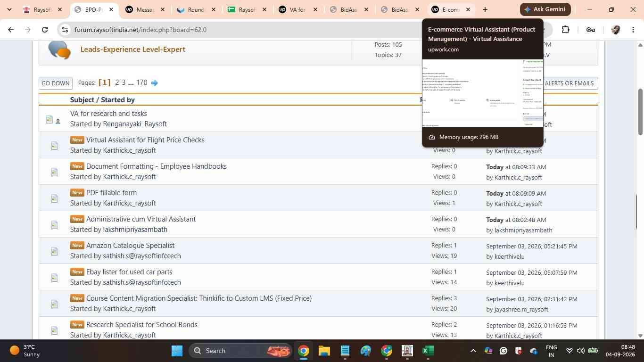Click the new tab plus icon
644x362 pixels.
[485, 9]
